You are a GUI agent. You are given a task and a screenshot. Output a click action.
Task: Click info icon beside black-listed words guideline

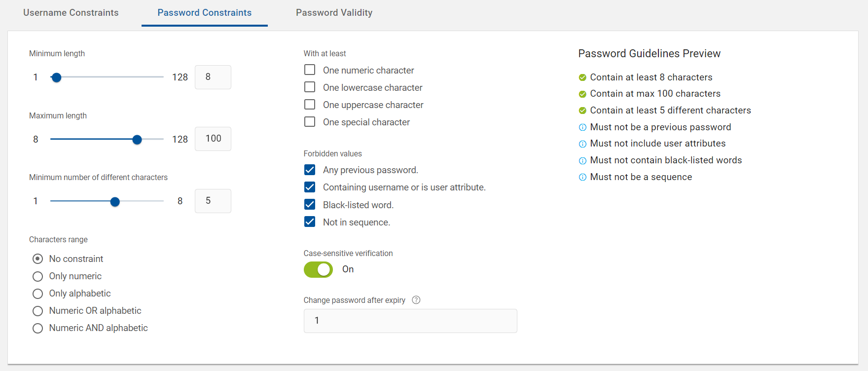point(582,161)
